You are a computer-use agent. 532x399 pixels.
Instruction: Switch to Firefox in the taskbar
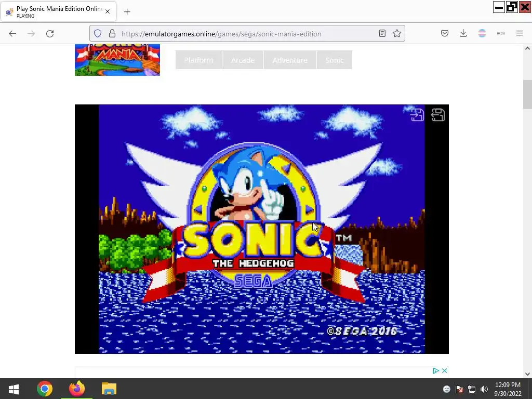pyautogui.click(x=77, y=389)
